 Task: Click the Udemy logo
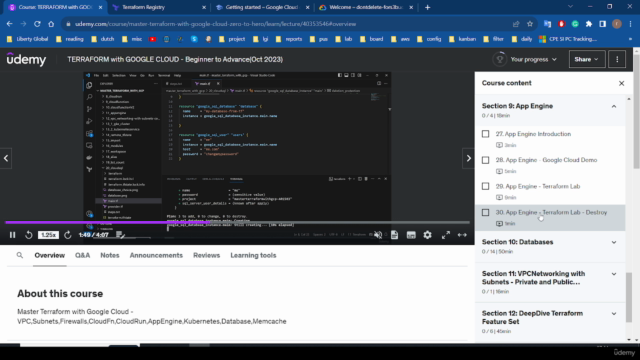(x=27, y=60)
